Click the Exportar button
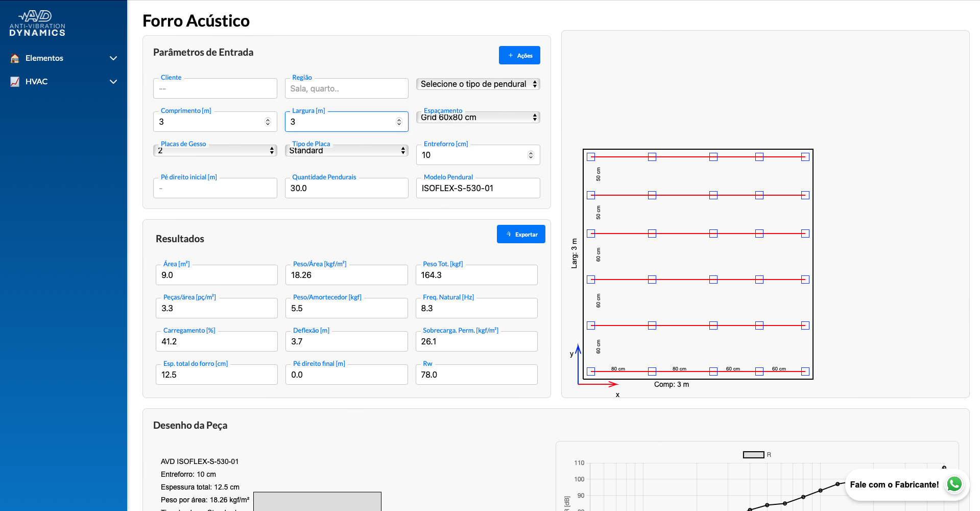This screenshot has width=980, height=511. (521, 234)
